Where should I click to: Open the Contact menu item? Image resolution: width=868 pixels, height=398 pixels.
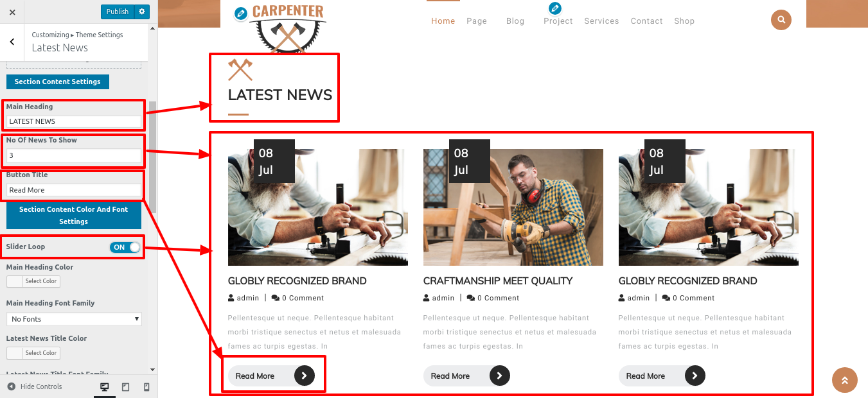[x=647, y=21]
